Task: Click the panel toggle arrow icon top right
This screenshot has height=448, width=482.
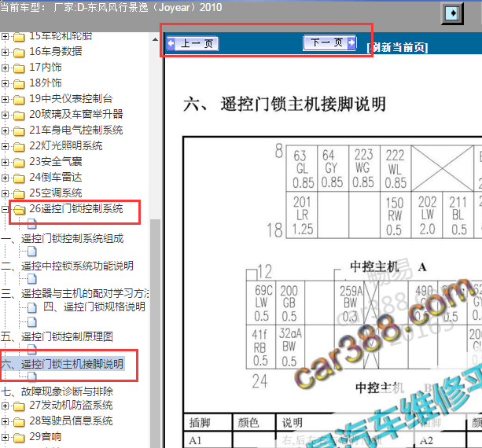Action: click(x=452, y=13)
